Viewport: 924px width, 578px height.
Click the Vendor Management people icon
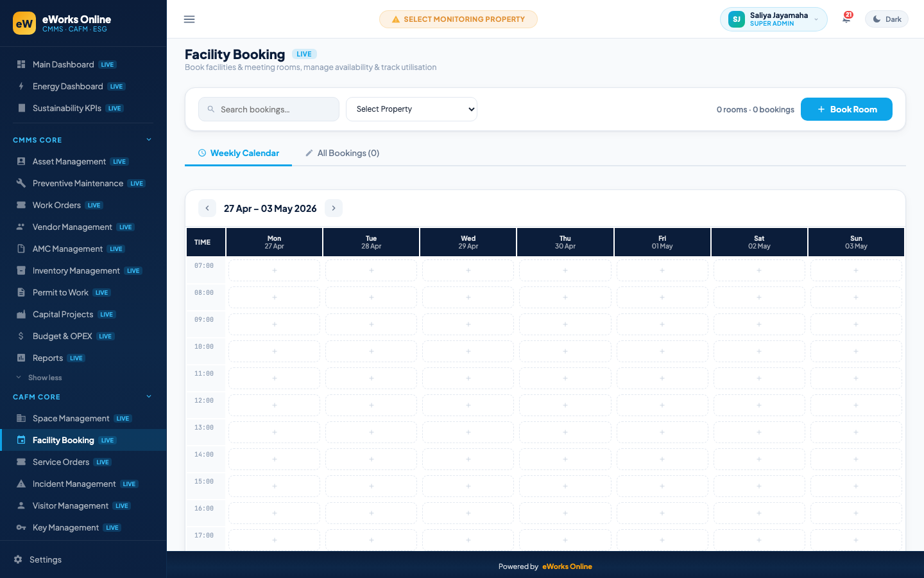coord(21,227)
